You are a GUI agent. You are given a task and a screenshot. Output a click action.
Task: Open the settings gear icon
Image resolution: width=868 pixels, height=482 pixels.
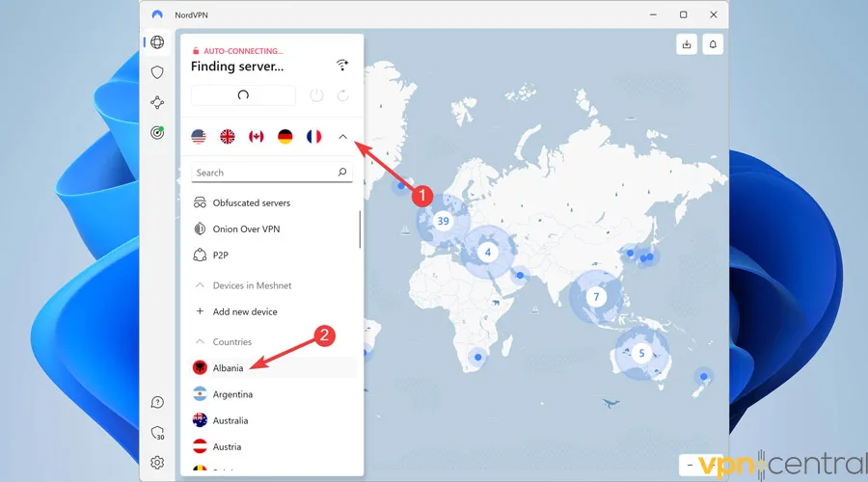coord(157,463)
